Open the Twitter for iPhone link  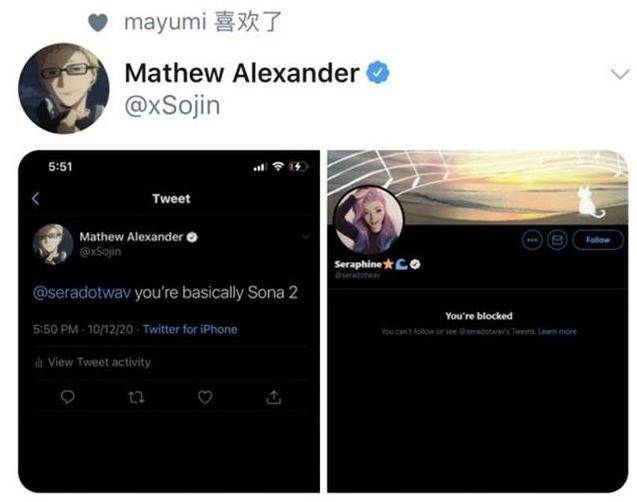[190, 329]
